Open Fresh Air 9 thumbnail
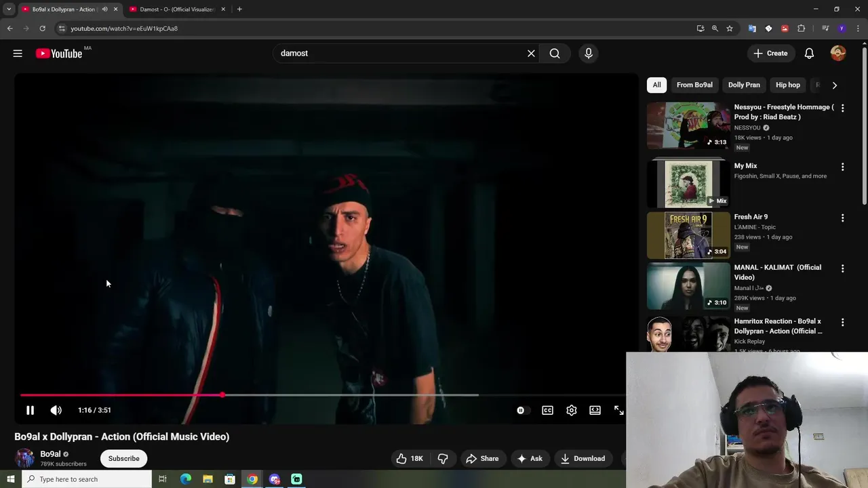The image size is (868, 488). point(688,235)
